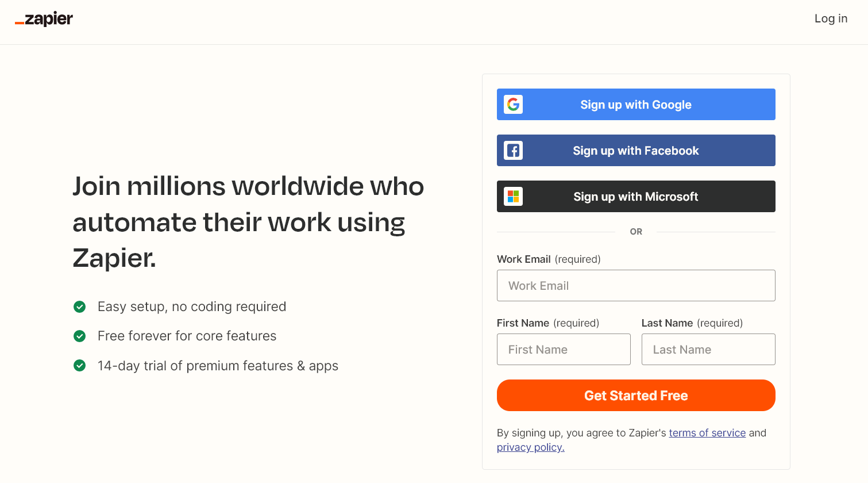The image size is (868, 483).
Task: Click the Microsoft icon on the signup button
Action: (x=512, y=196)
